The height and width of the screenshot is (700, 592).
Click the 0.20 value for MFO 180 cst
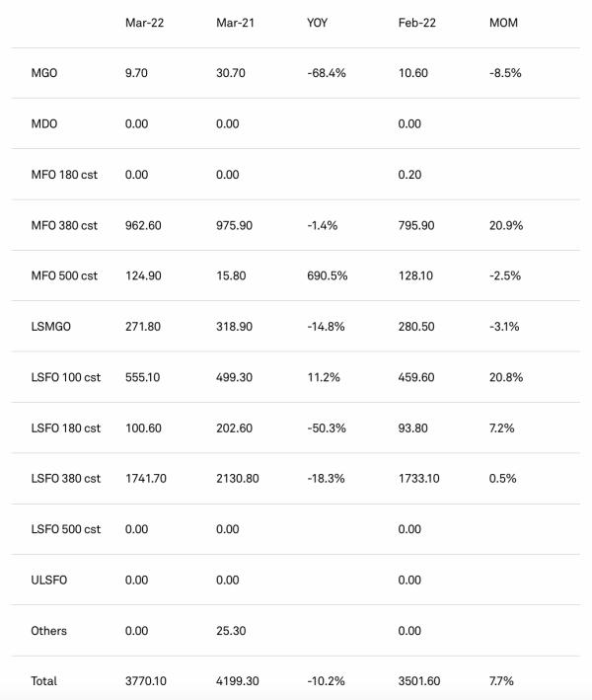pos(407,175)
